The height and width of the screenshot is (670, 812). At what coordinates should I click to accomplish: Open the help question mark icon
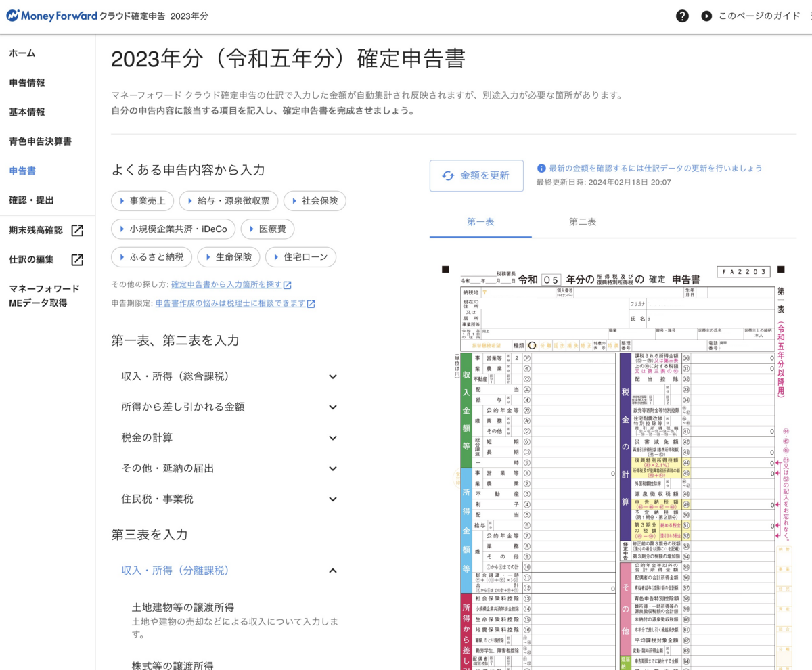point(682,16)
